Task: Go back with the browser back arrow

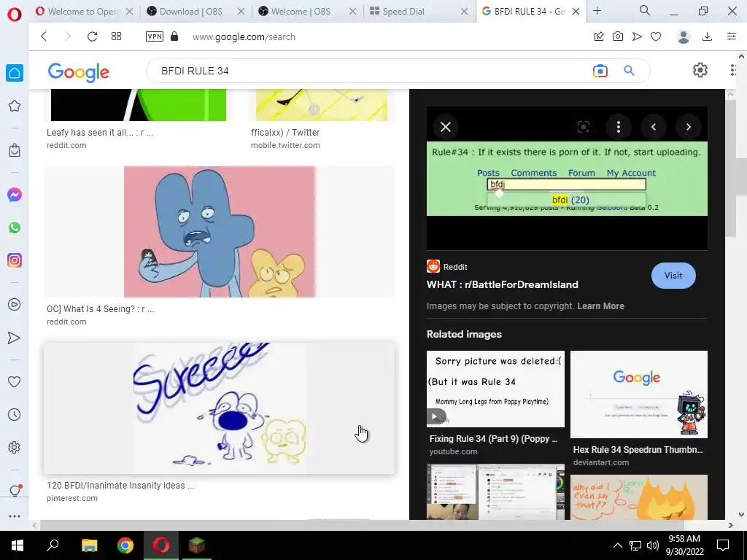Action: click(x=44, y=36)
